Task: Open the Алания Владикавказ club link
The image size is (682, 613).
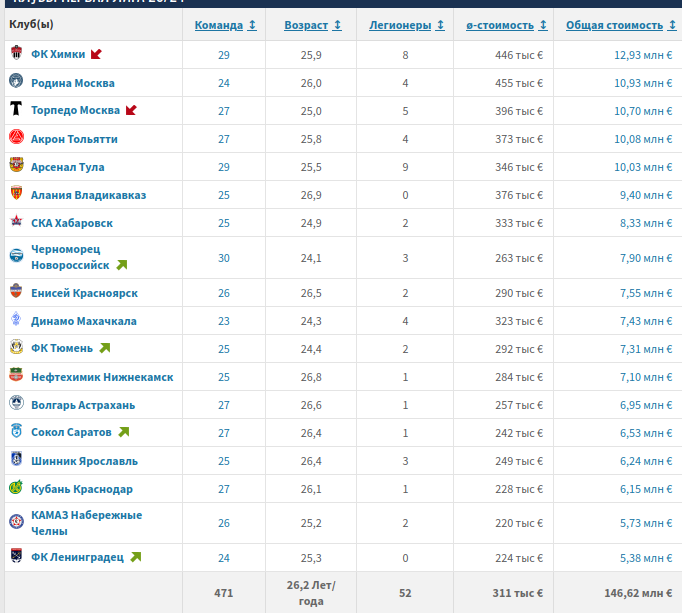Action: [88, 195]
